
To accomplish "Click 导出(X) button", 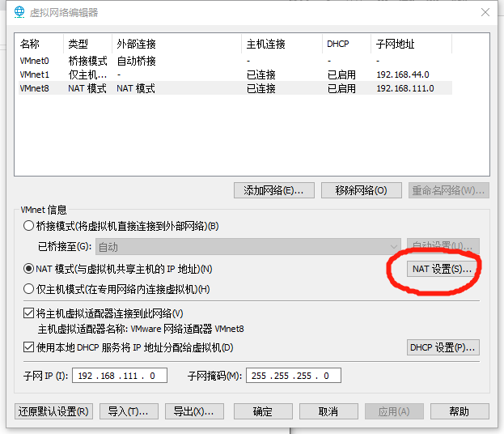I will pyautogui.click(x=194, y=411).
